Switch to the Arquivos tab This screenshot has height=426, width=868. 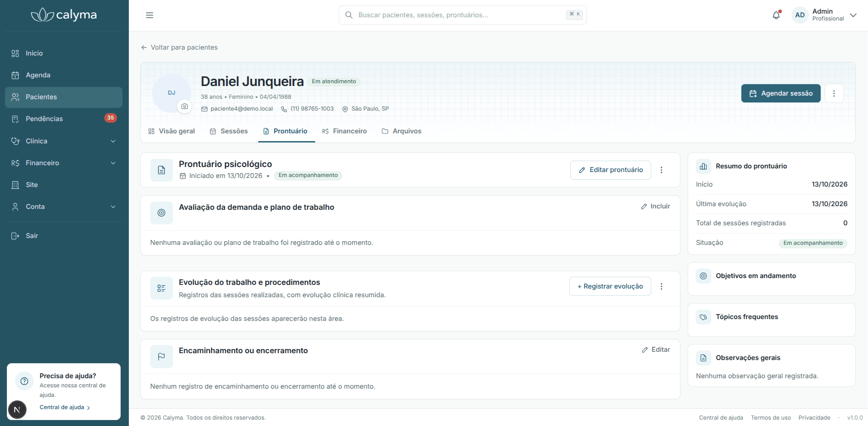click(x=401, y=131)
